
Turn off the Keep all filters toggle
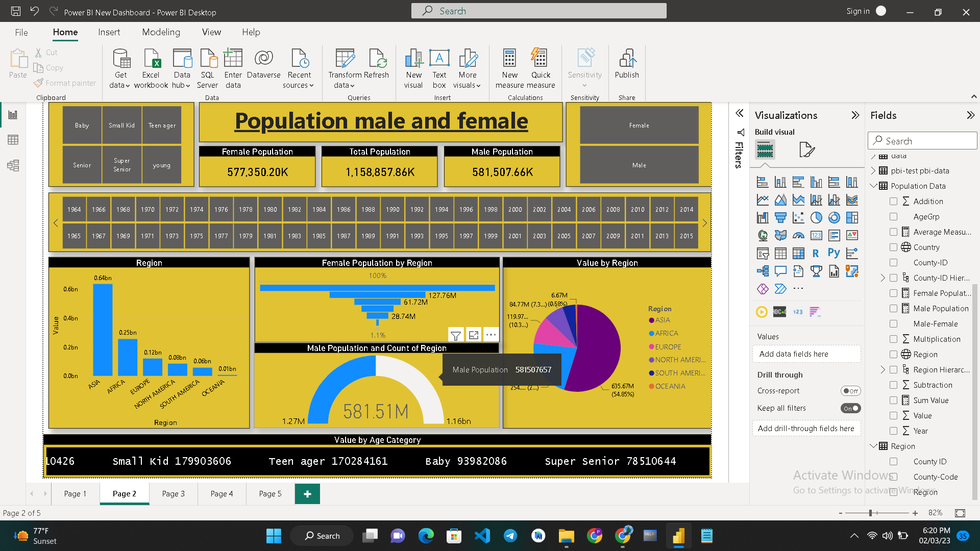tap(850, 408)
